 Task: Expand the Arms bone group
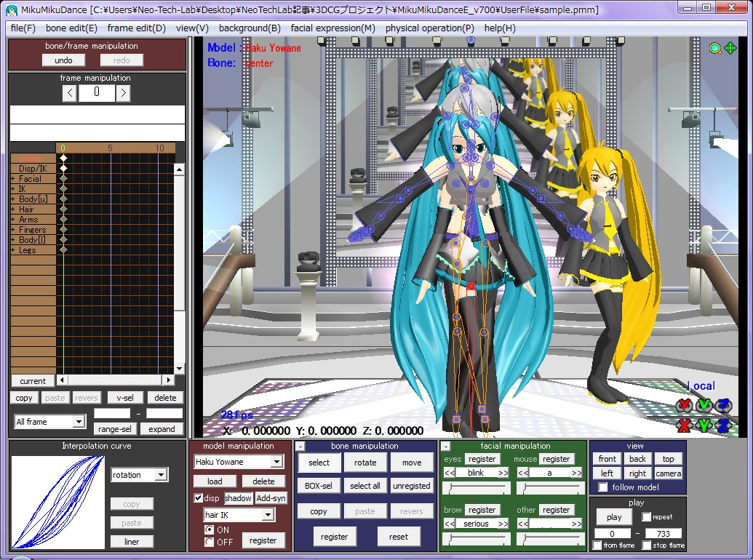(13, 220)
